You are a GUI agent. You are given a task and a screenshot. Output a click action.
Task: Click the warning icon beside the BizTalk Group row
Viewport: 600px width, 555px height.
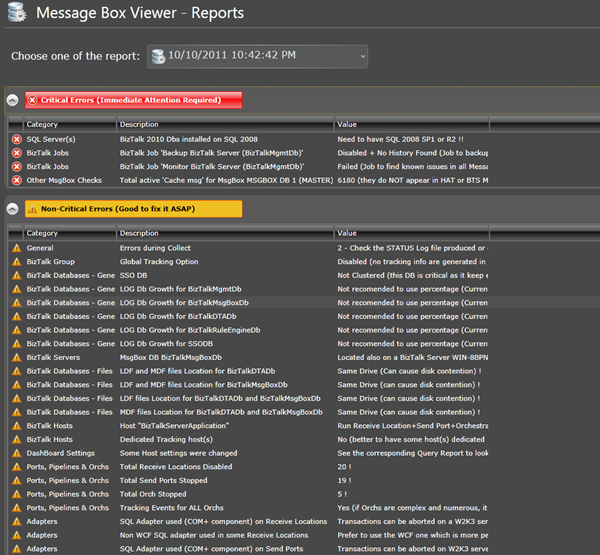tap(16, 261)
